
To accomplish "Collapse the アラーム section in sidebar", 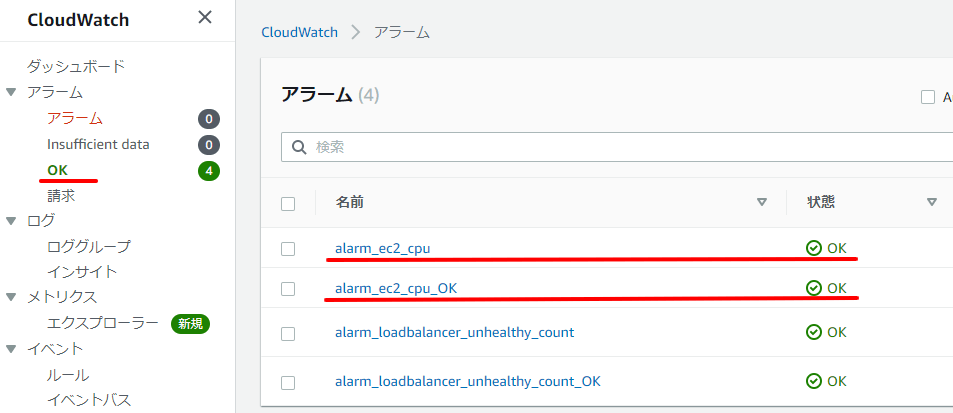I will [10, 93].
